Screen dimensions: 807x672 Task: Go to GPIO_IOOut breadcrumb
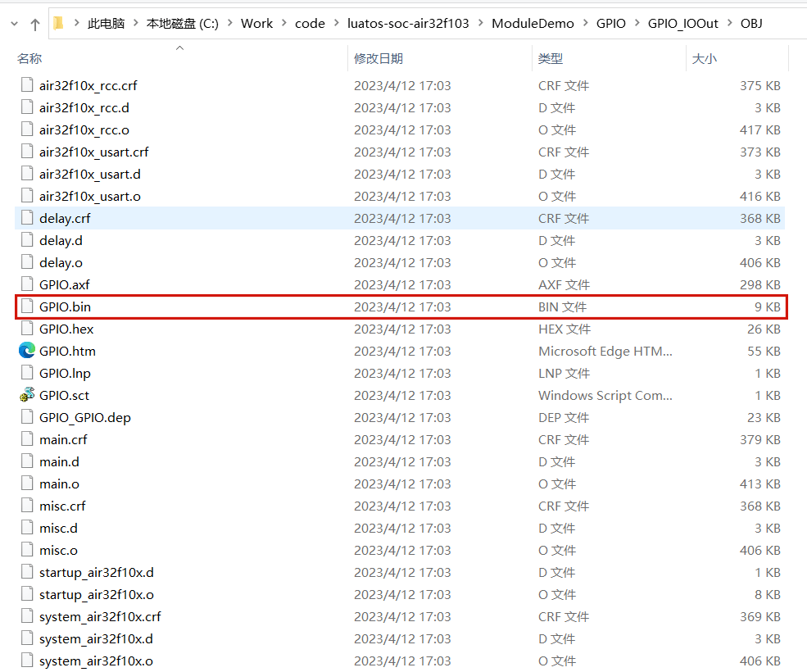683,24
